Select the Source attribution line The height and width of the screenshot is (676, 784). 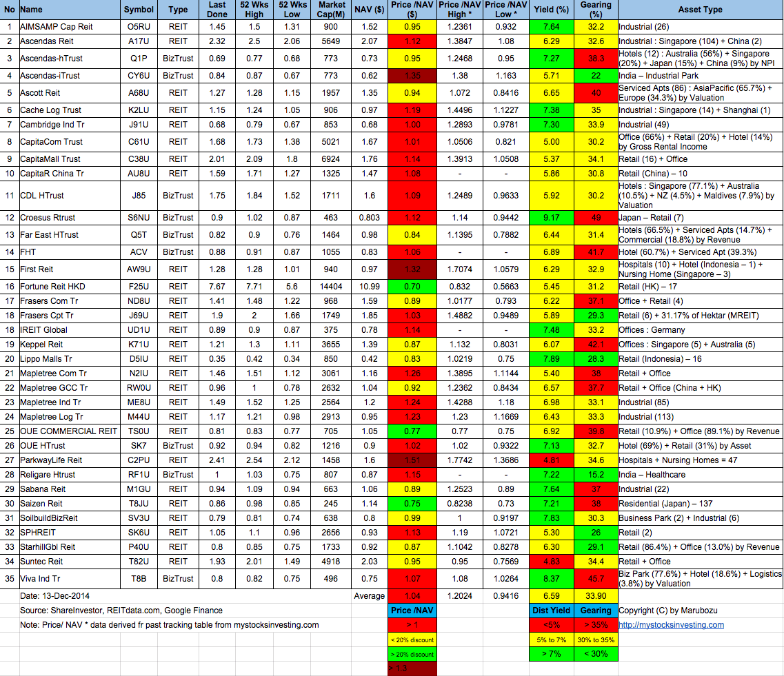click(121, 611)
